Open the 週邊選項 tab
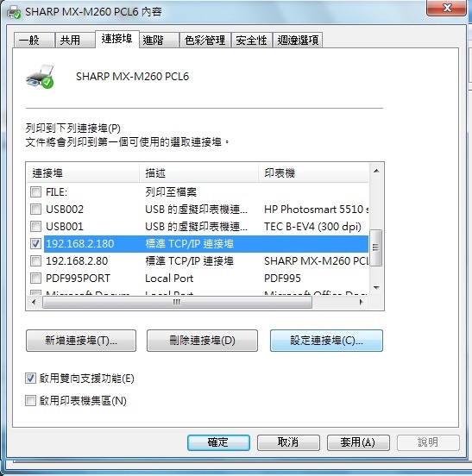Viewport: 472px width, 476px height. click(x=298, y=40)
